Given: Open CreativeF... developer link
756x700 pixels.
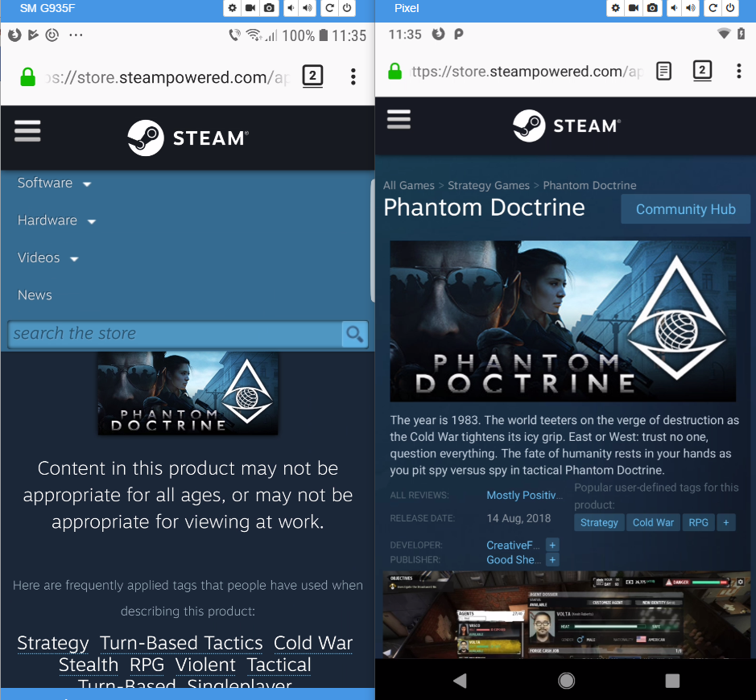Looking at the screenshot, I should click(x=513, y=545).
